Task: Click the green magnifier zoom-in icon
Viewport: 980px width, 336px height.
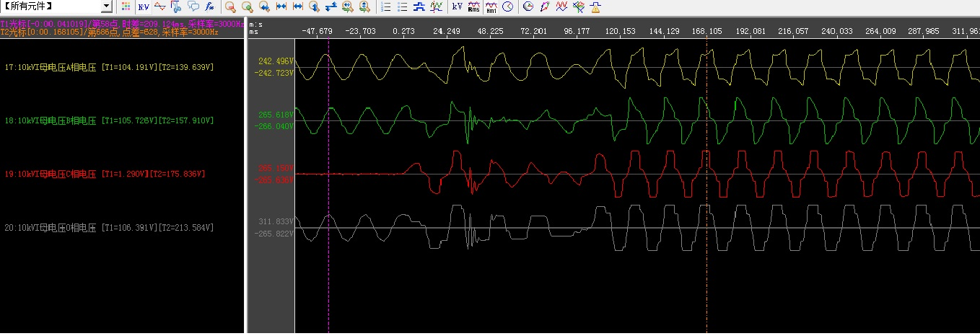Action: point(247,6)
